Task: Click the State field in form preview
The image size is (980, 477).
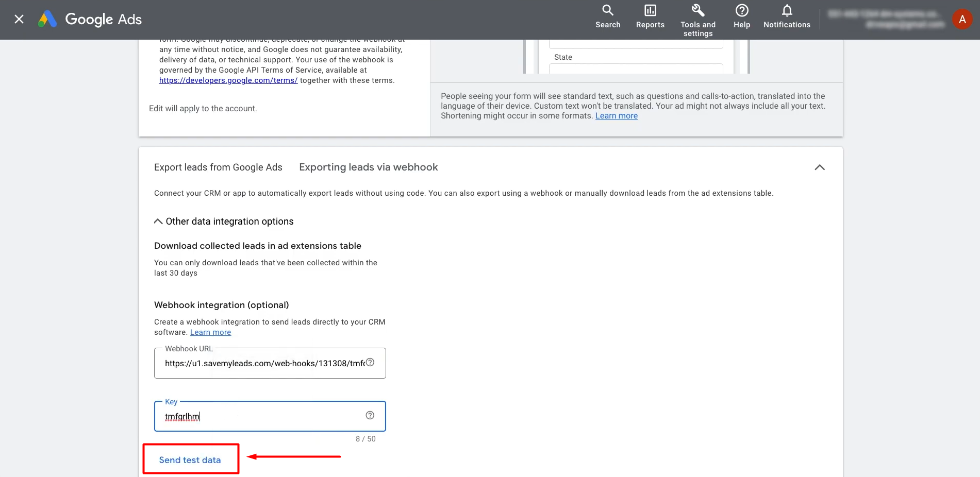Action: pos(636,68)
